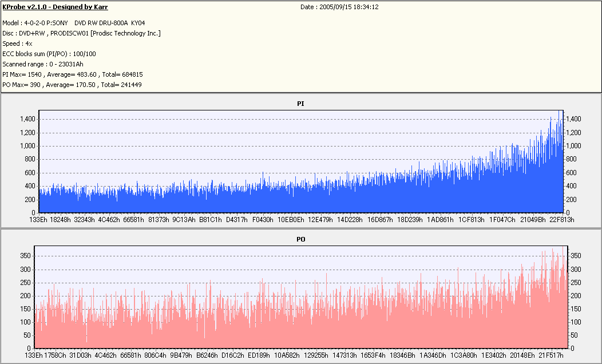Click 10EB0Eh on PI chart x-axis

pyautogui.click(x=291, y=220)
